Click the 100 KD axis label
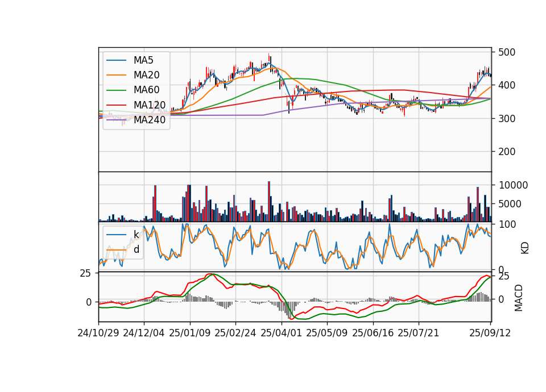546x392 pixels. pos(507,225)
